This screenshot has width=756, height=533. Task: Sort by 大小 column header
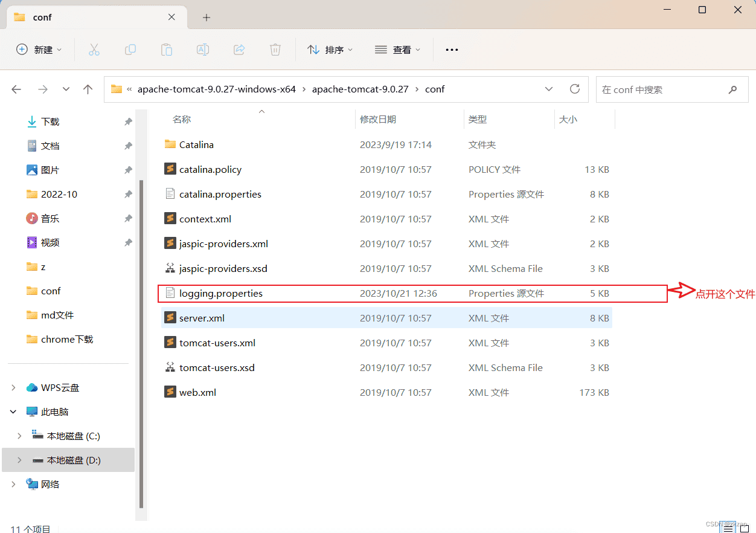pos(568,120)
